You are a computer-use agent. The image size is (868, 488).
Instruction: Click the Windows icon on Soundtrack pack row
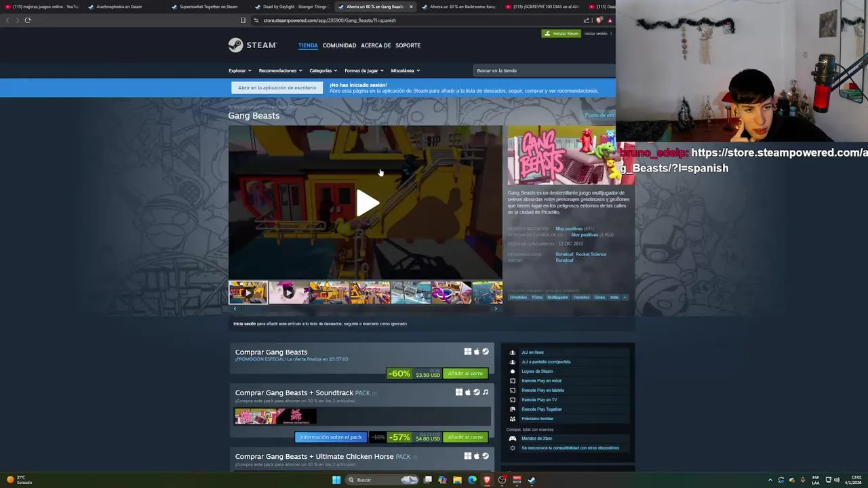pyautogui.click(x=458, y=392)
